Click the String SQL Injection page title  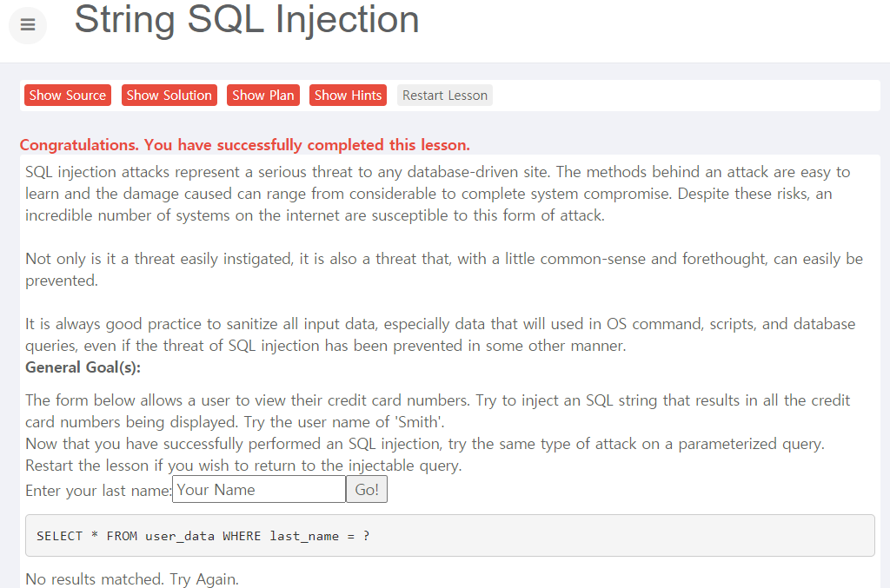(247, 21)
